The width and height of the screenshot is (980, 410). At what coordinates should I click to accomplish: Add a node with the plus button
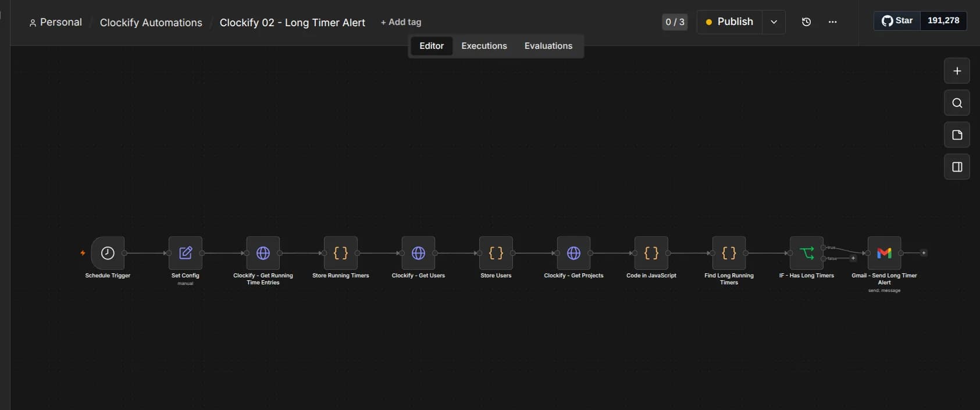[957, 71]
